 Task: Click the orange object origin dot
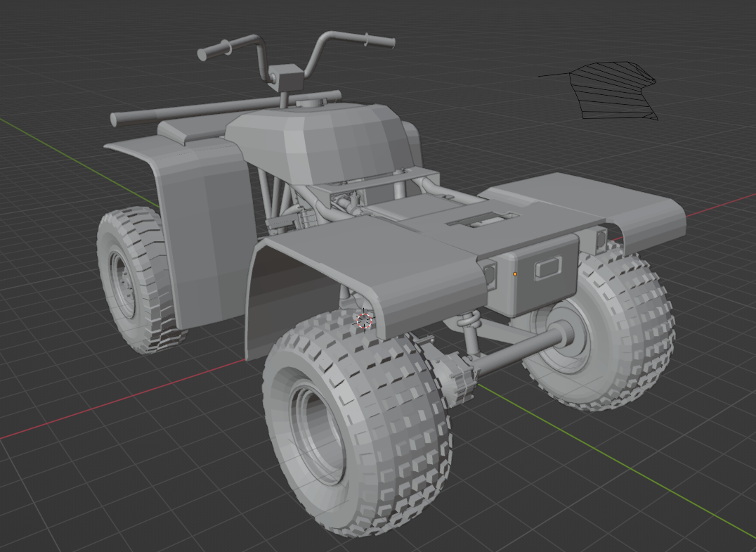[x=515, y=274]
